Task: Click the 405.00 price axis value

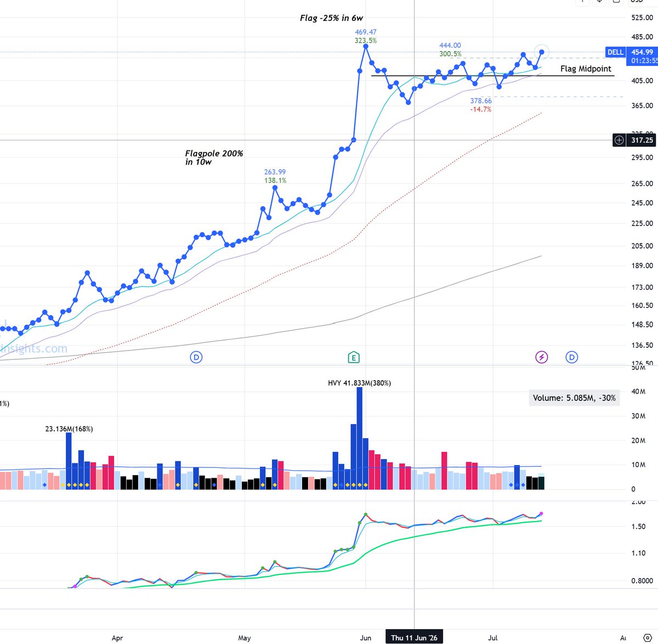Action: (x=642, y=81)
